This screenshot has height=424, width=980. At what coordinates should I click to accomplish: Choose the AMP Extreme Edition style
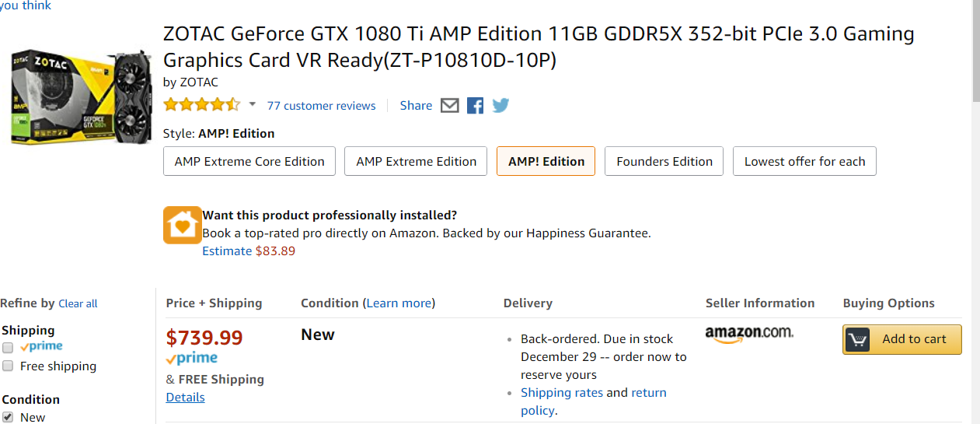tap(416, 161)
